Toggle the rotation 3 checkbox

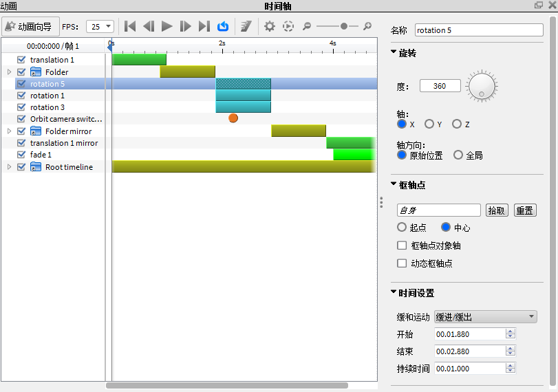point(21,107)
